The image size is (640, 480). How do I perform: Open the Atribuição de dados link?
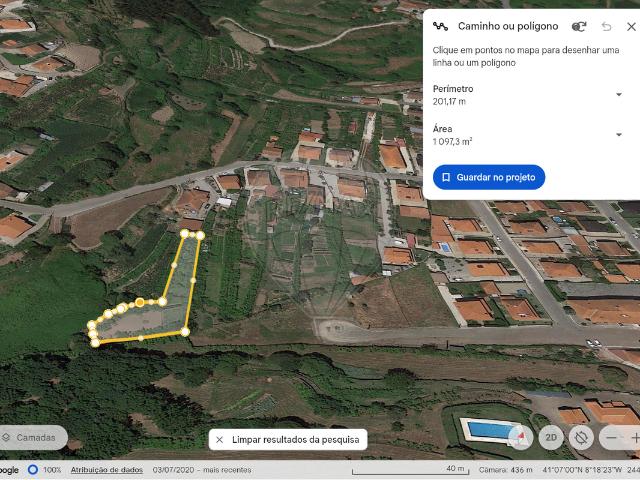[107, 470]
